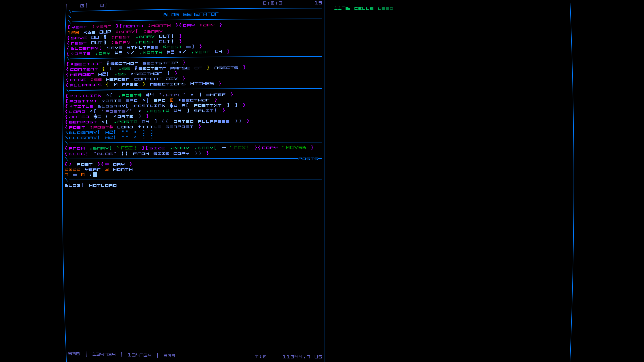Select the DUP word
The image size is (644, 362).
coord(105,32)
